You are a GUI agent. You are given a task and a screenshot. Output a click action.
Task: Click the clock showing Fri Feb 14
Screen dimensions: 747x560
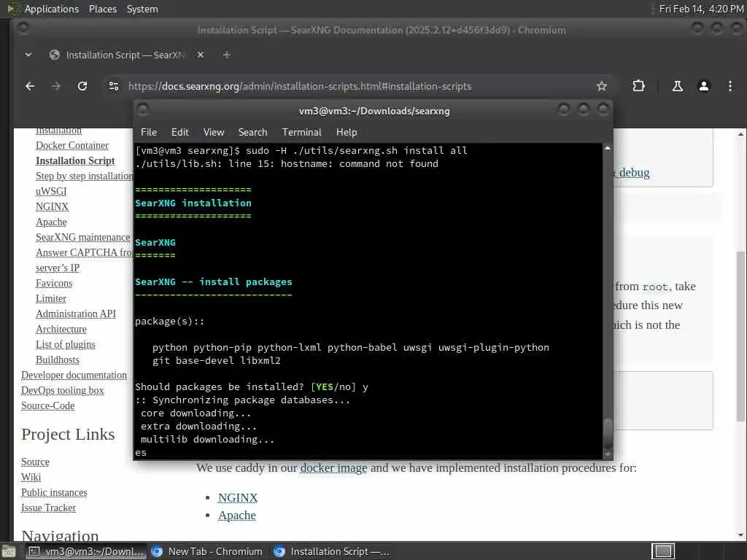click(701, 9)
